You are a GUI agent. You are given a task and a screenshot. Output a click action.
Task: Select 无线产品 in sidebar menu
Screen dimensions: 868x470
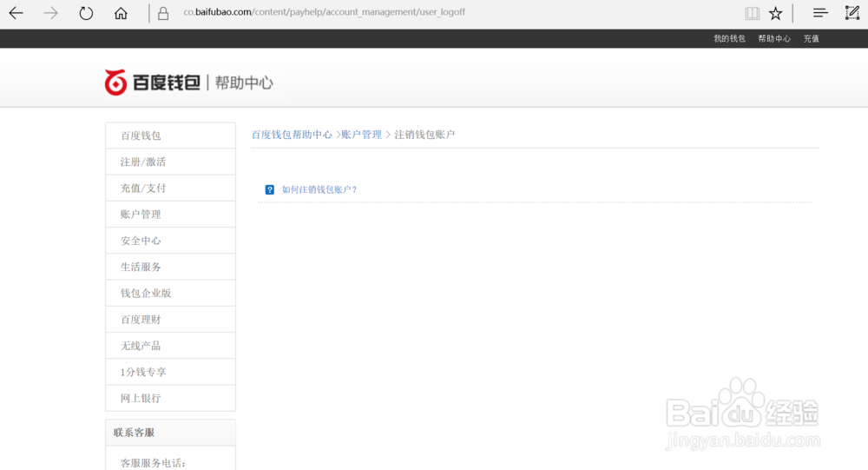coord(170,346)
